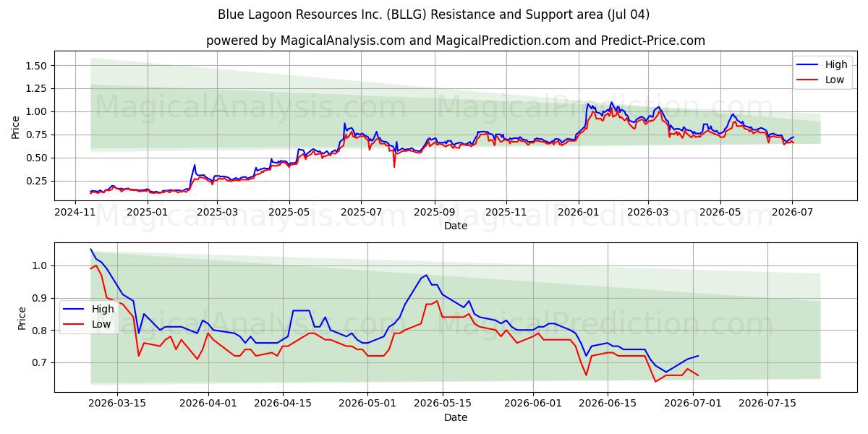868x434 pixels.
Task: Click the "0.8" price tick in bottom chart
Action: [41, 331]
